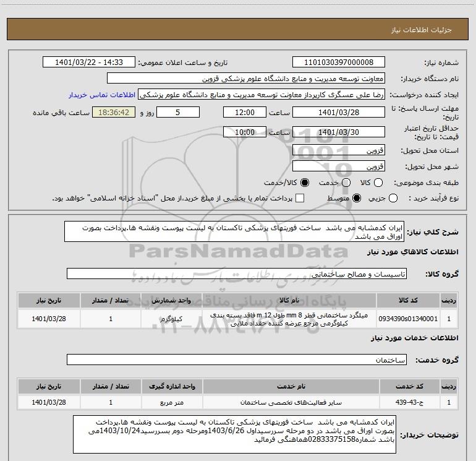Click the جزئیات اطلاعات نیاز page header

pos(237,29)
